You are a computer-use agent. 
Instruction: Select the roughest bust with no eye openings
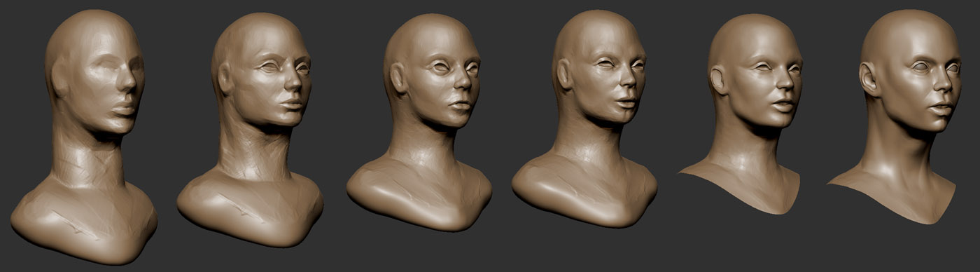(x=84, y=137)
